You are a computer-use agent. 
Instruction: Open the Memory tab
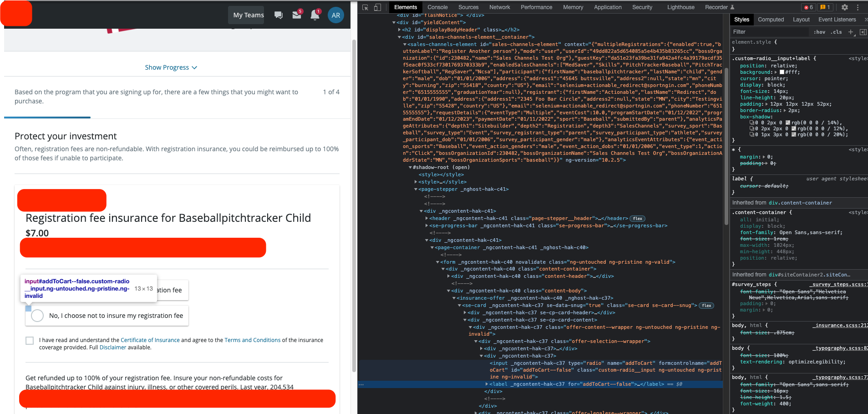pyautogui.click(x=573, y=7)
